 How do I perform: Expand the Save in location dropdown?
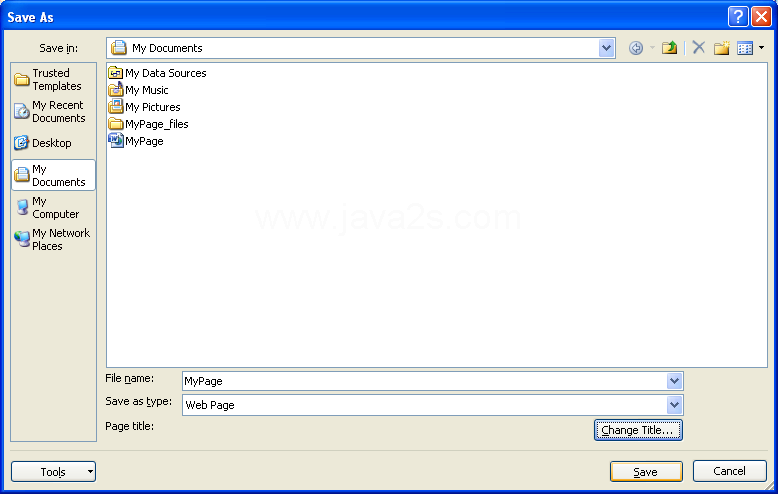pos(606,48)
